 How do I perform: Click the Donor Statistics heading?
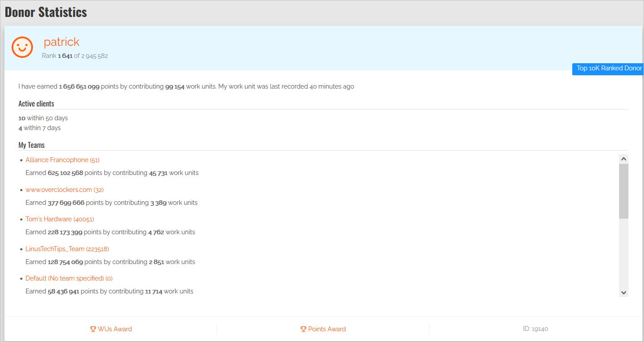coord(46,12)
